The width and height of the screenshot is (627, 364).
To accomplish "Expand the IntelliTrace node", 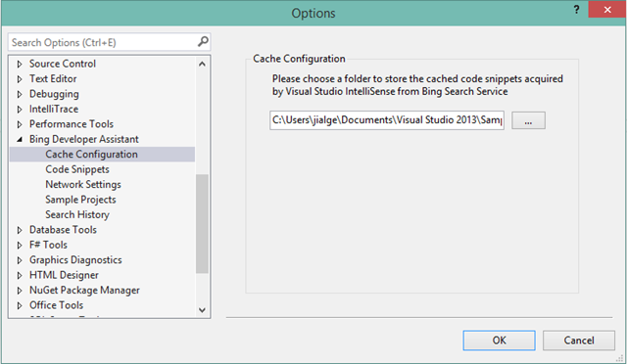I will point(20,109).
